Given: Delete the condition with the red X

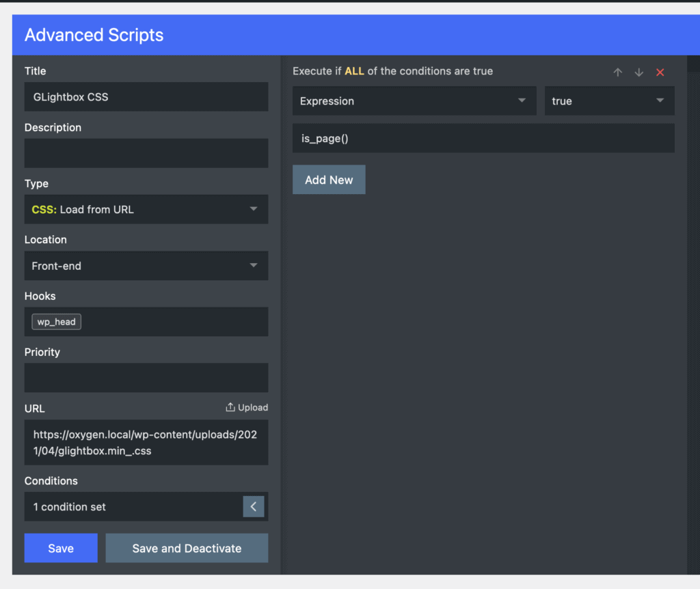Looking at the screenshot, I should click(660, 72).
